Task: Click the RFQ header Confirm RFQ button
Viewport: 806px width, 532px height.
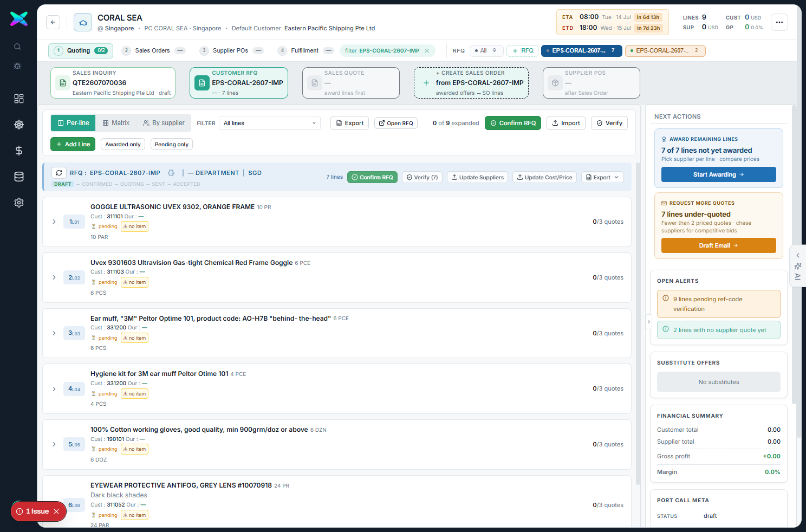Action: point(373,177)
